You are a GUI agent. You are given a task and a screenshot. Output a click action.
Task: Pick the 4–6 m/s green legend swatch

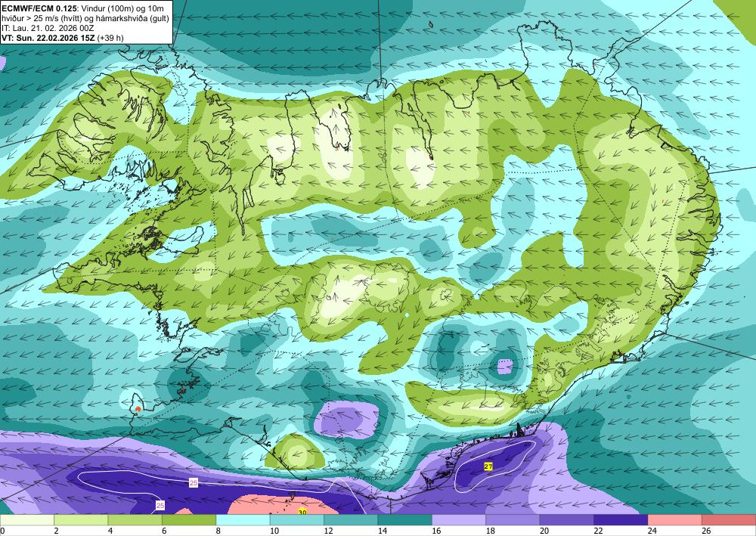tap(135, 520)
